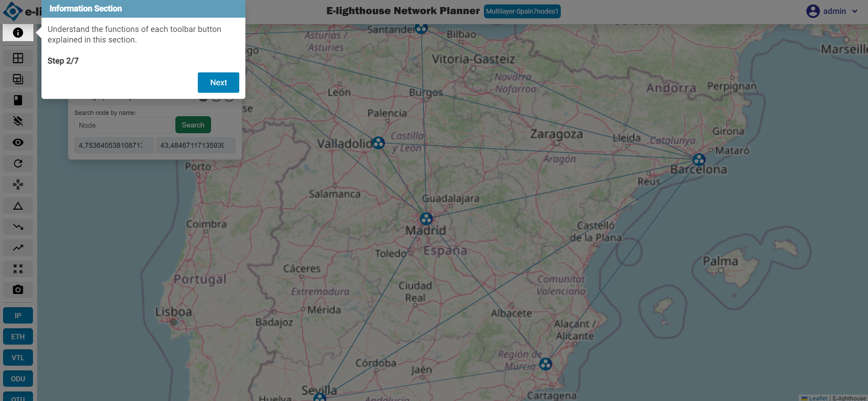Click the triangle shape tool icon
The image size is (868, 401).
(18, 206)
